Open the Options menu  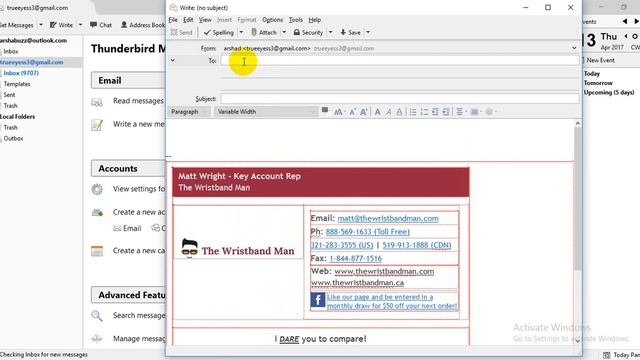click(272, 20)
